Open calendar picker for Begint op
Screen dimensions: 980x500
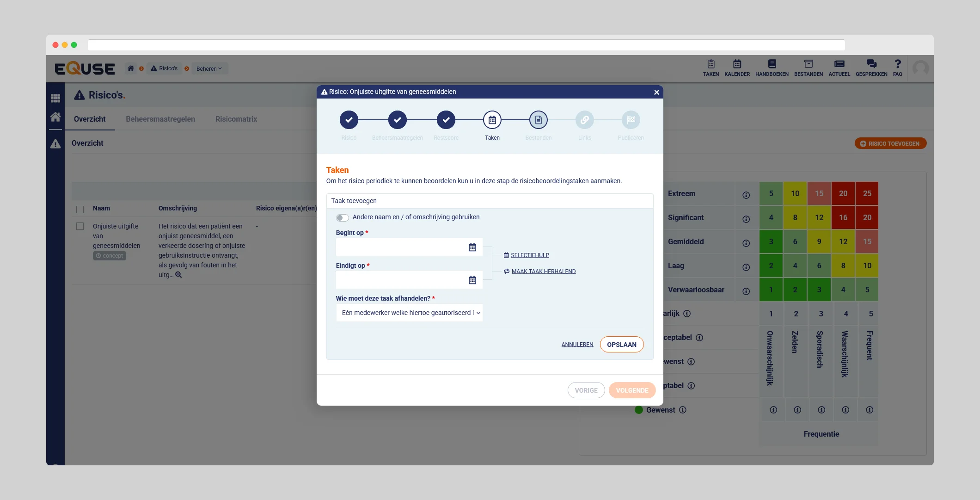pos(472,247)
